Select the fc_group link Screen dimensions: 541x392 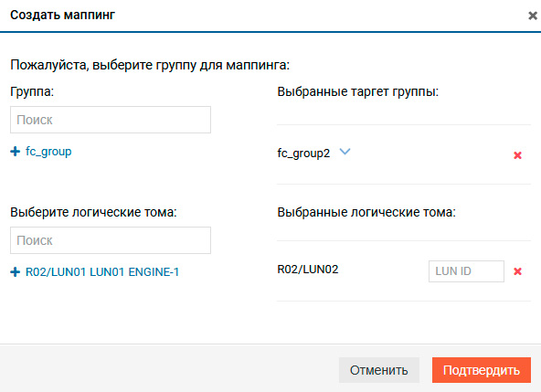pyautogui.click(x=48, y=152)
